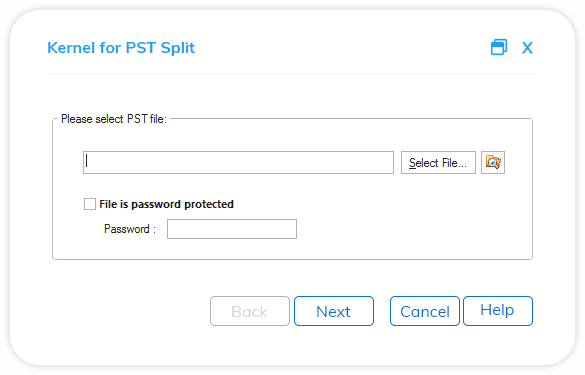This screenshot has height=375, width=585.
Task: Place cursor in the empty file path field
Action: (238, 162)
